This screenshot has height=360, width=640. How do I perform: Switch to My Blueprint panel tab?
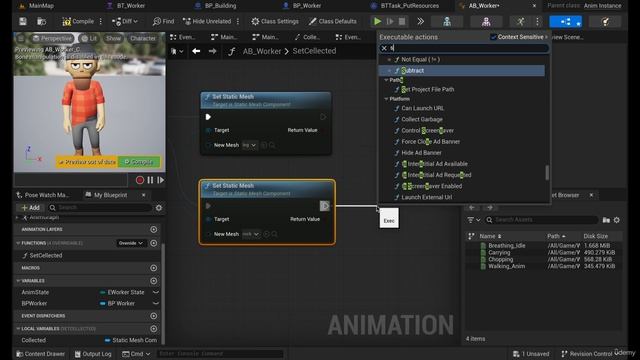point(111,195)
